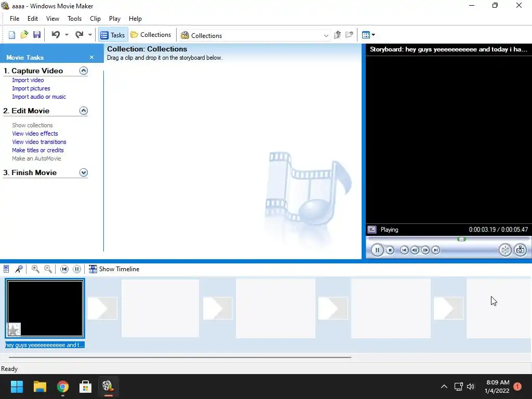Screen dimensions: 532x399
Task: Open the Edit menu
Action: [x=33, y=19]
